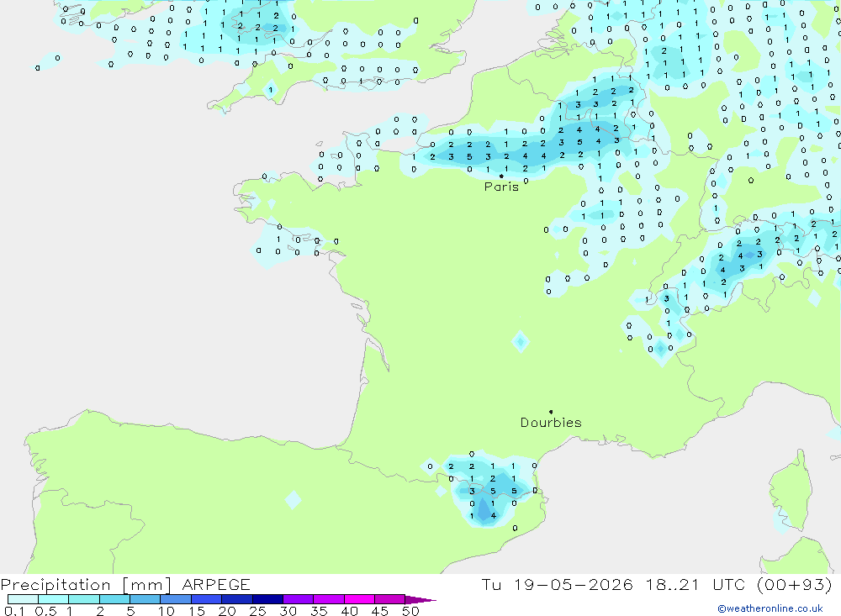Click the '18..21 UTC' time range text

coord(696,585)
